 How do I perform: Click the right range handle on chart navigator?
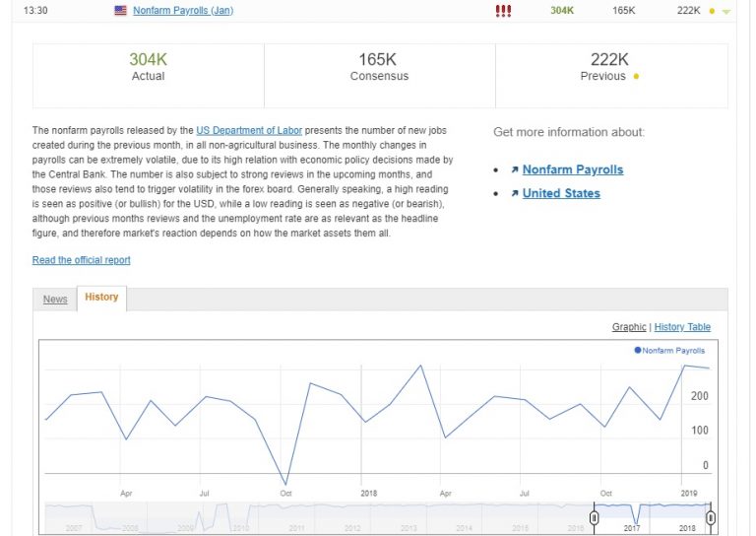tap(710, 517)
